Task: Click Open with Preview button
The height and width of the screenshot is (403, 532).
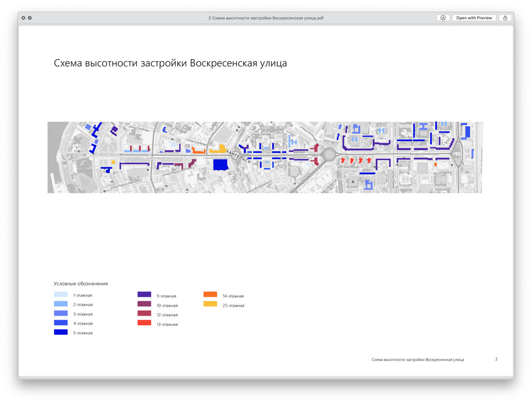Action: (x=474, y=18)
